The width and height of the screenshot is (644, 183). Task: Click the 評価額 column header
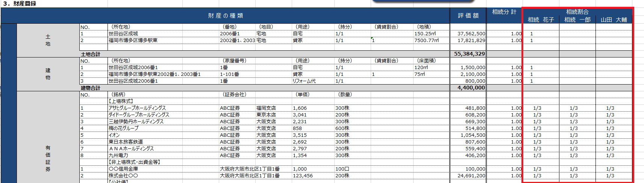[468, 16]
